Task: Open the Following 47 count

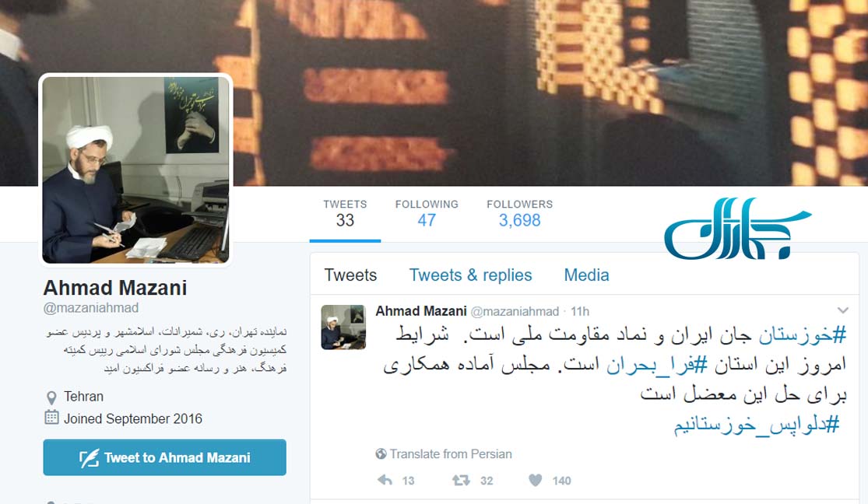Action: tap(427, 214)
